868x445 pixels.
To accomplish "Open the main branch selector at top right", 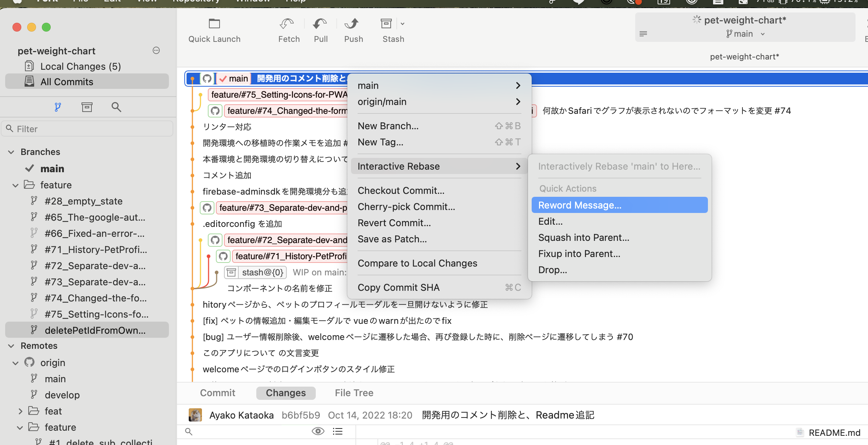I will point(745,33).
